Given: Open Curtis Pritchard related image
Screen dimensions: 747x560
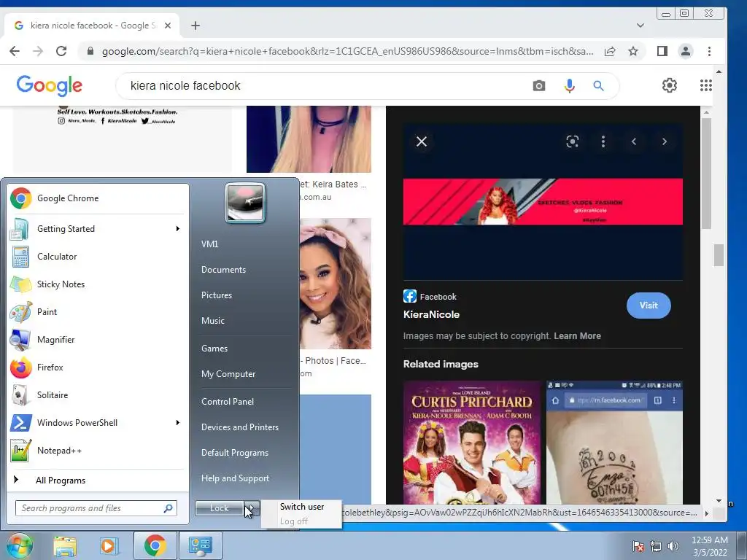Looking at the screenshot, I should (x=472, y=443).
